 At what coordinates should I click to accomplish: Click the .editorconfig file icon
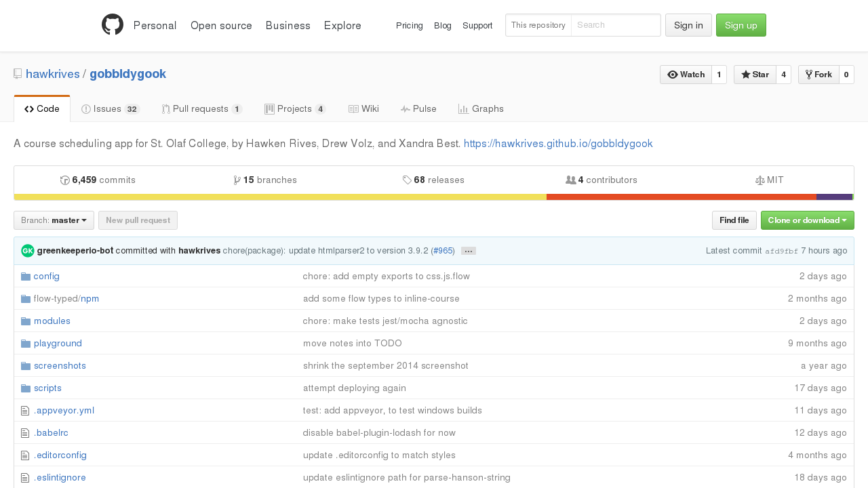pyautogui.click(x=25, y=455)
